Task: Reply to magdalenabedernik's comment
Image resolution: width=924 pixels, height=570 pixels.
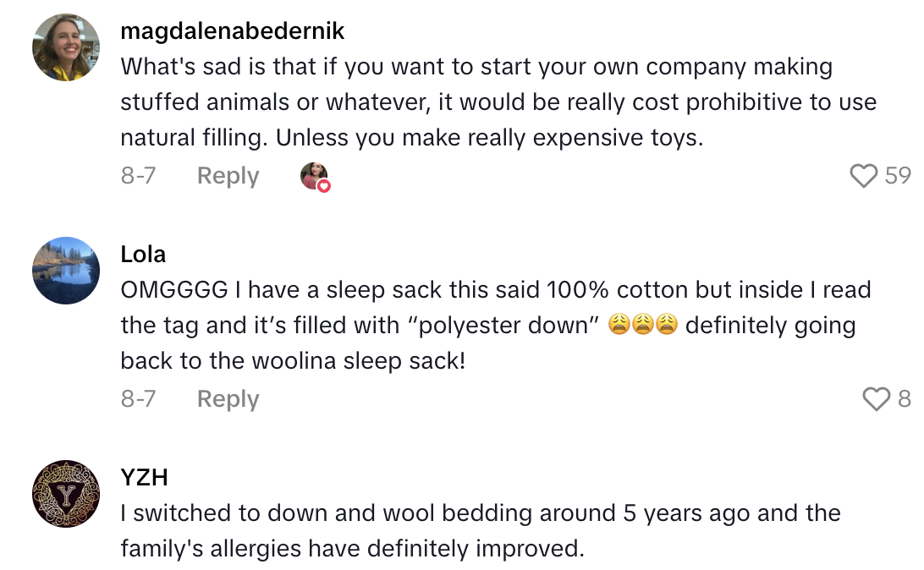Action: click(227, 176)
